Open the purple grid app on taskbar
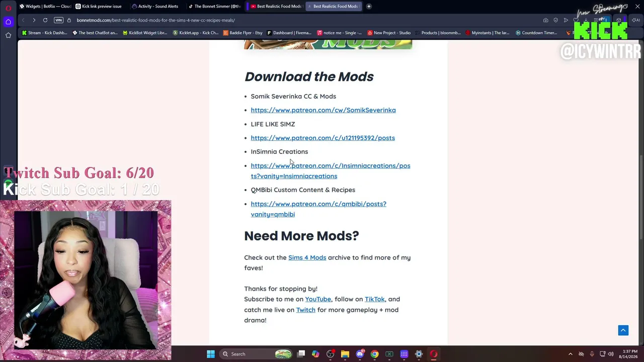This screenshot has width=644, height=362. [404, 354]
